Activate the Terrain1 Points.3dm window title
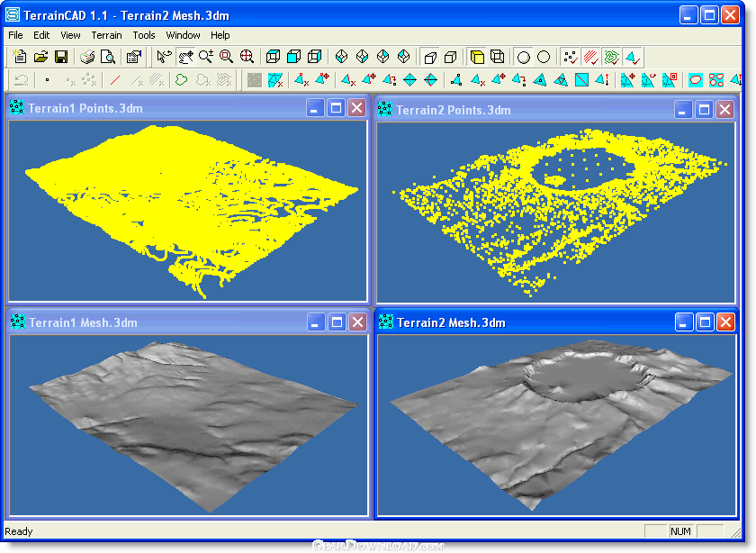This screenshot has height=553, width=756. 85,108
